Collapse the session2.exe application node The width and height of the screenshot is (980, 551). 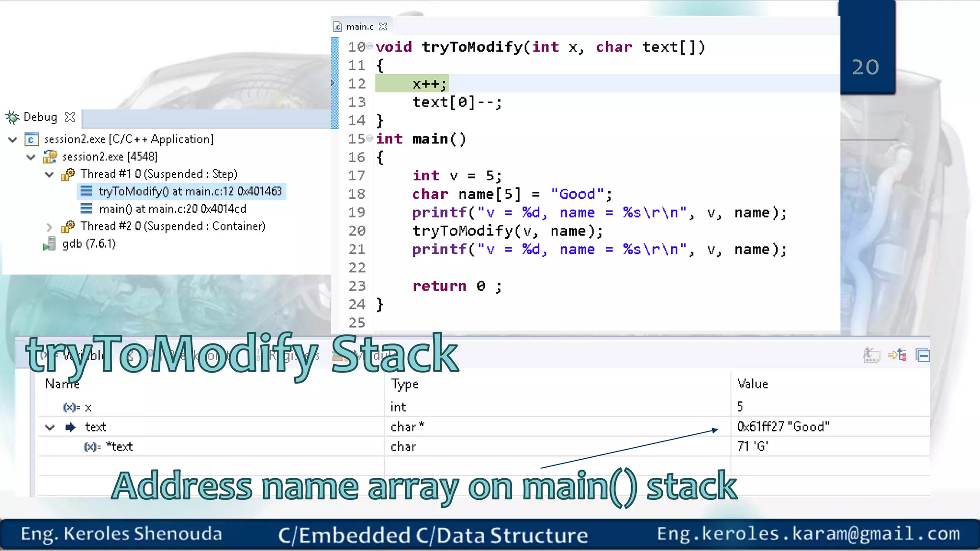[x=13, y=140]
